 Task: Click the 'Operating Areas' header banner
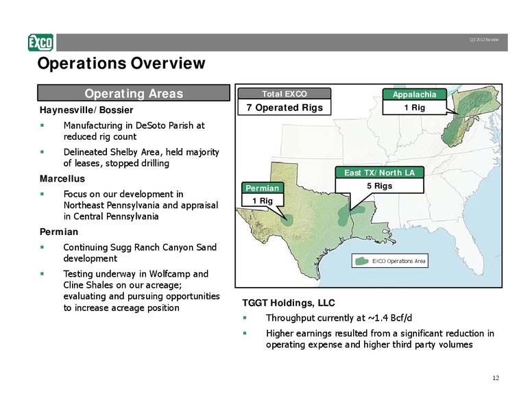tap(134, 93)
